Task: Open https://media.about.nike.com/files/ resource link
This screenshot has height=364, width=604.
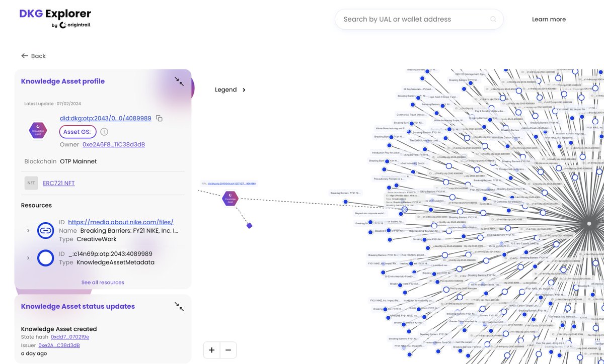Action: (121, 222)
